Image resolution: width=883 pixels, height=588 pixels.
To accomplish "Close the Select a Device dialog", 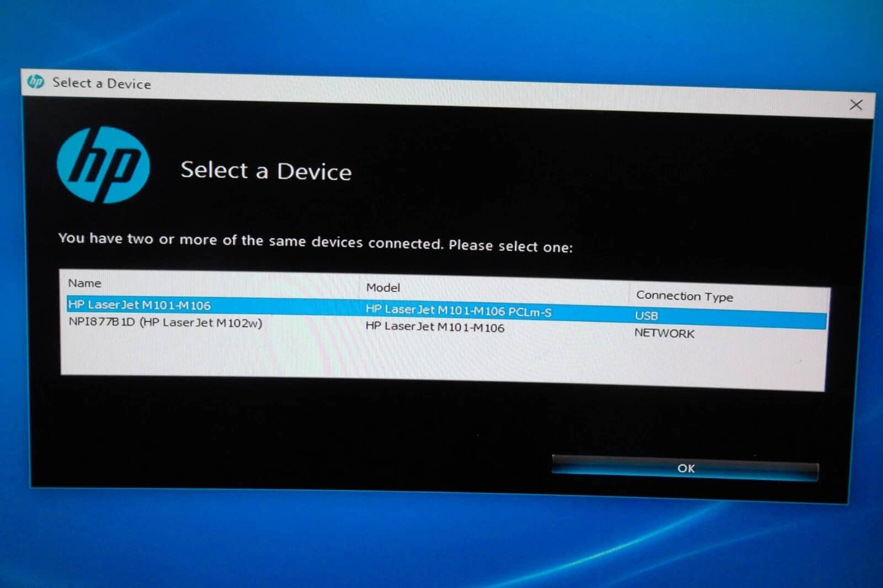I will click(x=856, y=105).
